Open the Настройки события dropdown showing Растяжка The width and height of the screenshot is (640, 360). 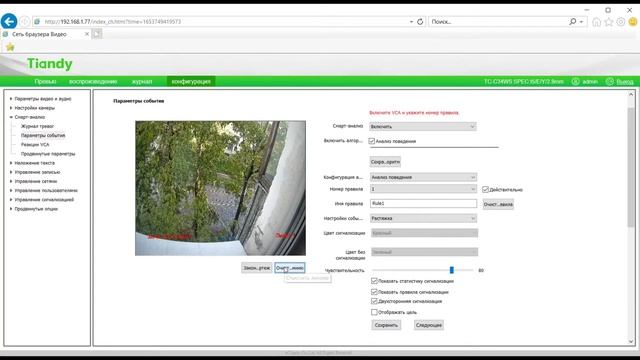(x=423, y=218)
